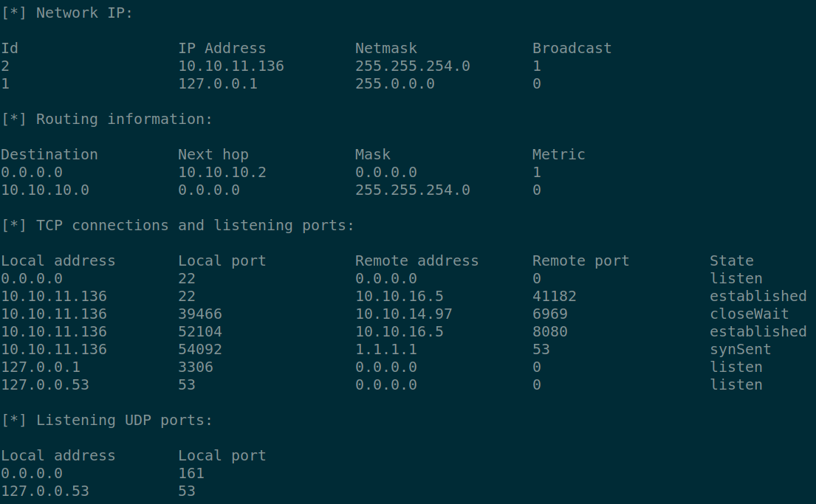Click the local port 54092
This screenshot has height=504, width=816.
[199, 349]
